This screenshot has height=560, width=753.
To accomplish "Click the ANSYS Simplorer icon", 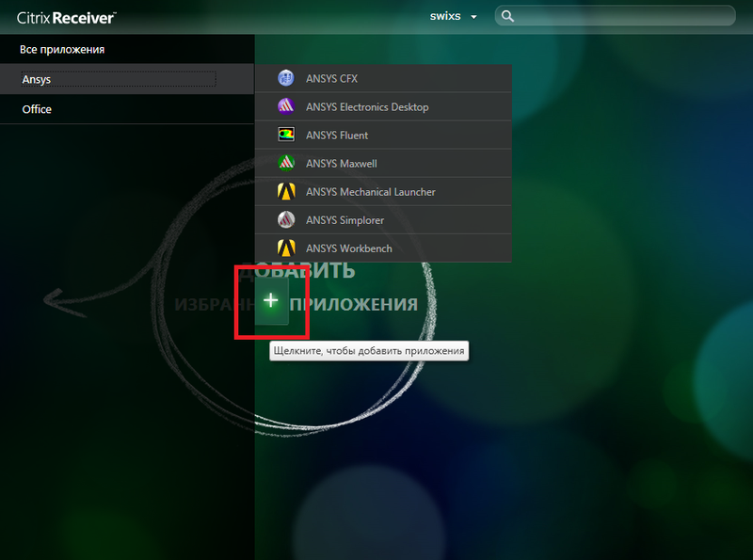I will click(x=286, y=219).
